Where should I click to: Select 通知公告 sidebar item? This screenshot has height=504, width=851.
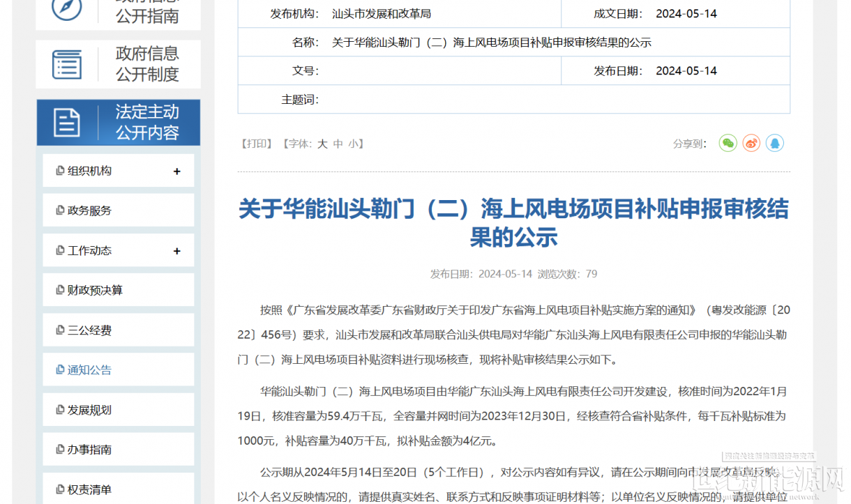(119, 370)
